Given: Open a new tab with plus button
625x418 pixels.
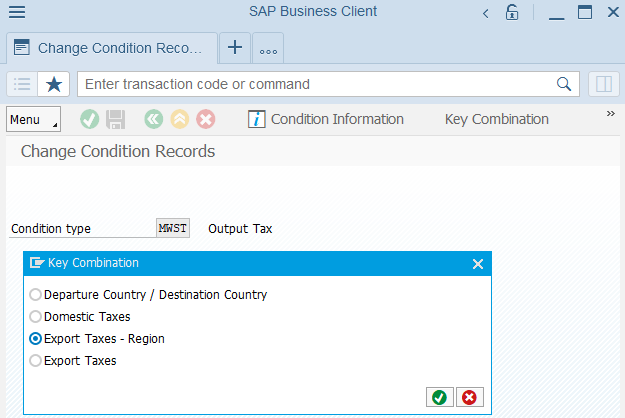Looking at the screenshot, I should point(235,48).
